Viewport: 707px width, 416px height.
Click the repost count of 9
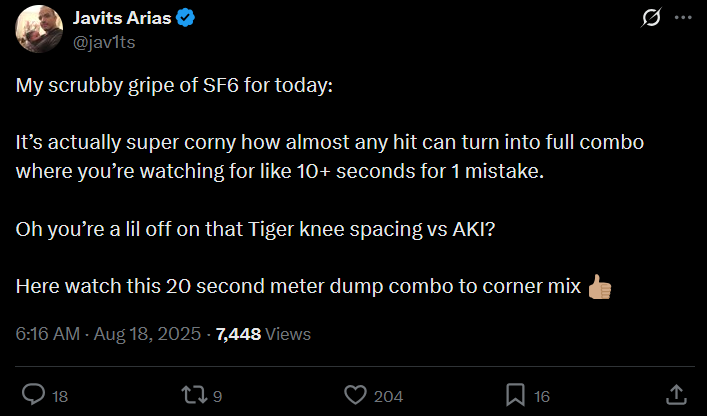217,396
